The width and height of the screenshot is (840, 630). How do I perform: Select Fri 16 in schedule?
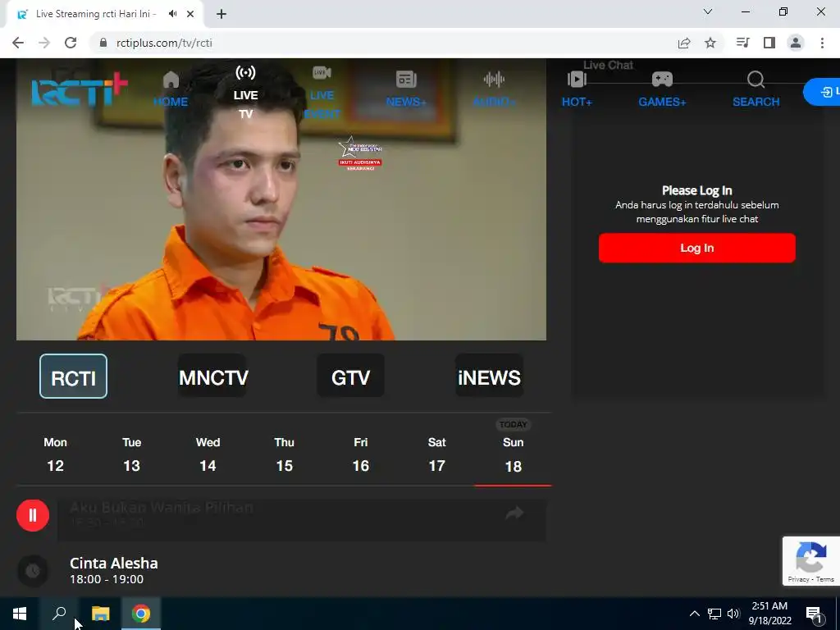(361, 454)
